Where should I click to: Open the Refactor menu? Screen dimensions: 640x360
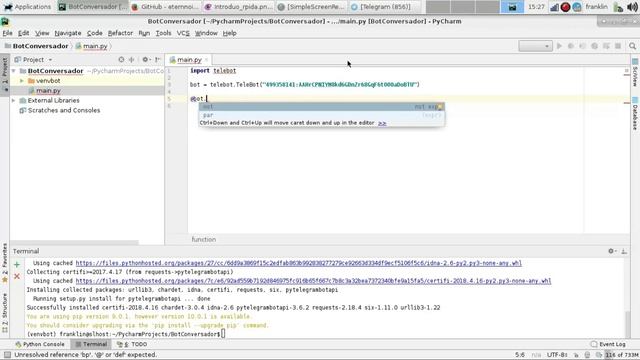click(x=120, y=33)
